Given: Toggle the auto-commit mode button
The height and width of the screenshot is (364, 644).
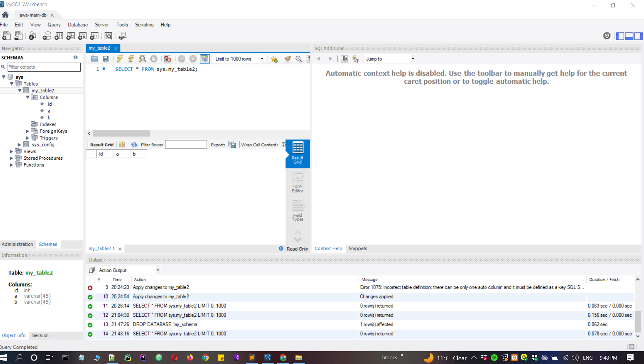Looking at the screenshot, I should [204, 59].
